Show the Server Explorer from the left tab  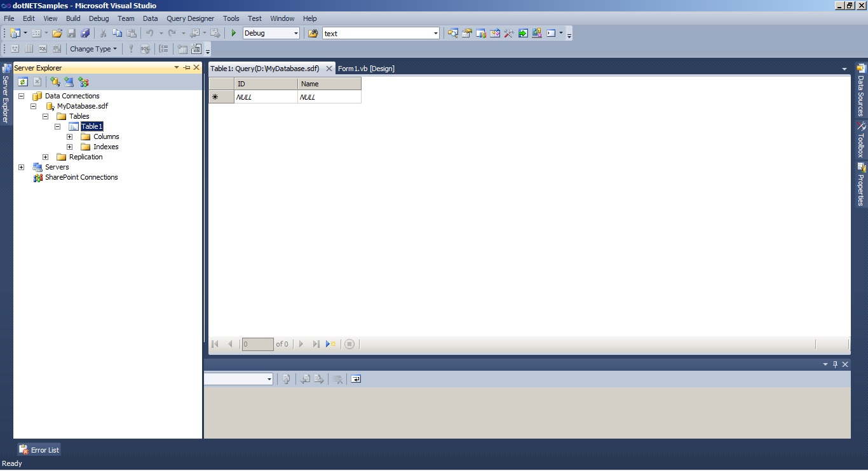pyautogui.click(x=6, y=95)
